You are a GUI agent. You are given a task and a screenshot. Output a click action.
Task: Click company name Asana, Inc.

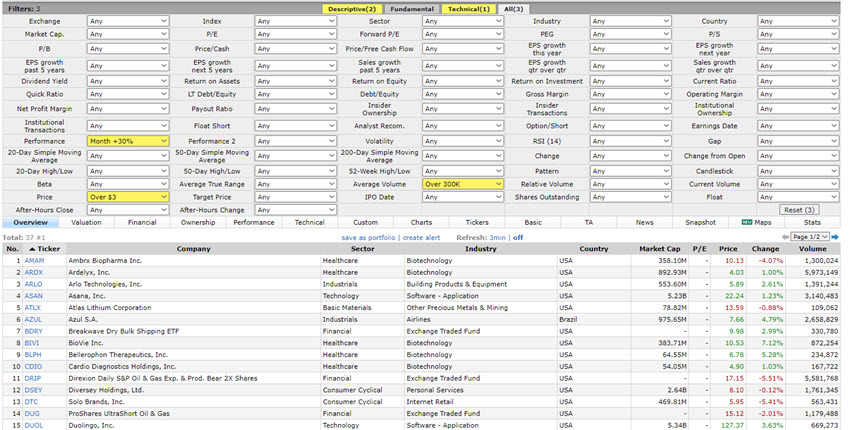pos(87,296)
